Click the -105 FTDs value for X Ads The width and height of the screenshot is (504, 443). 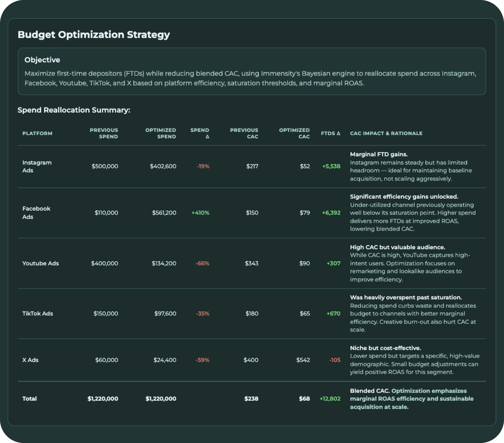coord(335,360)
